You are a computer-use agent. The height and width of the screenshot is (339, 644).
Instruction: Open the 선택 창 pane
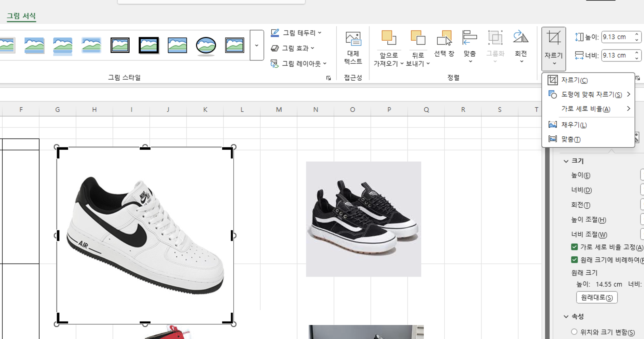[x=444, y=44]
